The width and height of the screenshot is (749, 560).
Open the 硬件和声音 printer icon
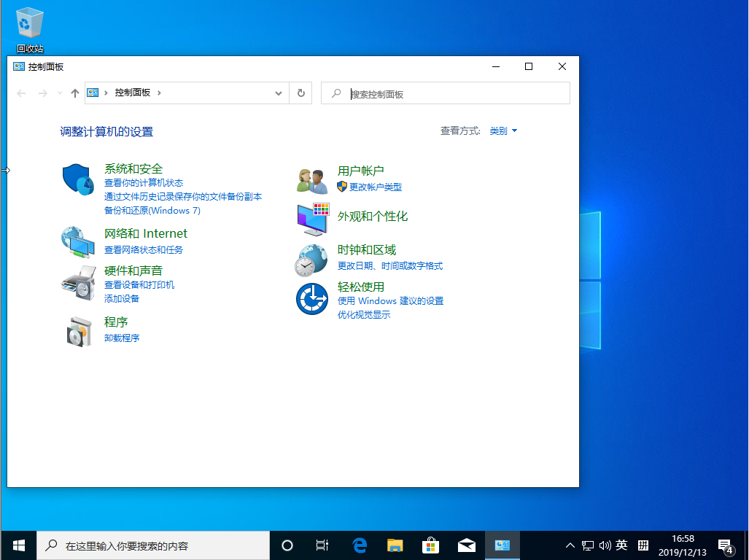pos(77,283)
